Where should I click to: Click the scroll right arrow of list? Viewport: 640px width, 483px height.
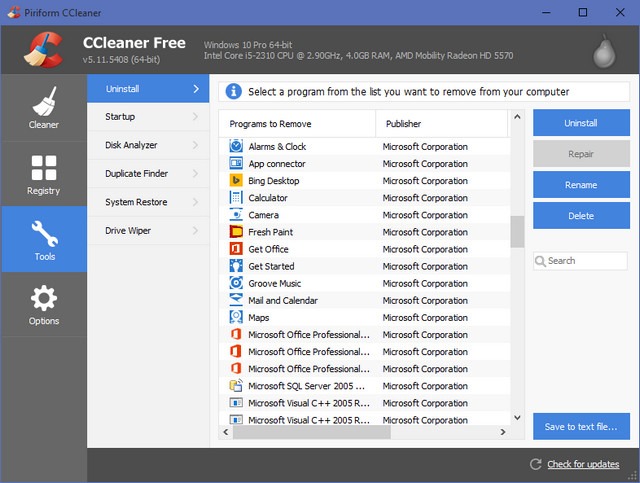pyautogui.click(x=503, y=432)
